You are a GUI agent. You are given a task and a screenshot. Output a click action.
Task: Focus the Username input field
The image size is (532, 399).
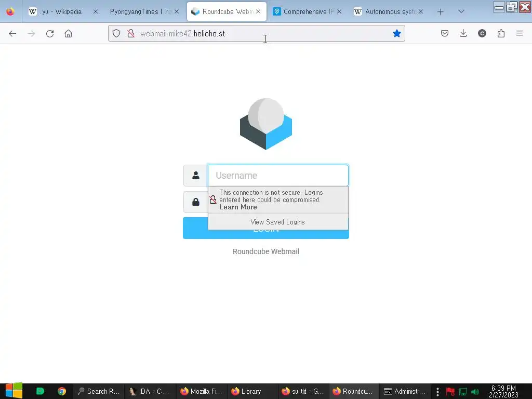(278, 176)
